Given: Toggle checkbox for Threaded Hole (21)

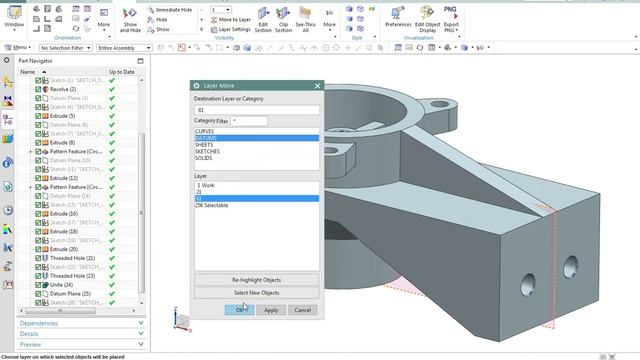Looking at the screenshot, I should 38,258.
